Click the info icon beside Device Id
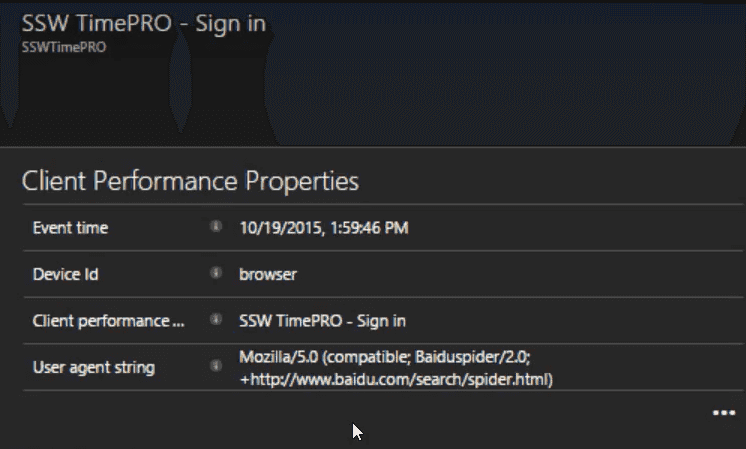This screenshot has height=449, width=746. coord(215,273)
